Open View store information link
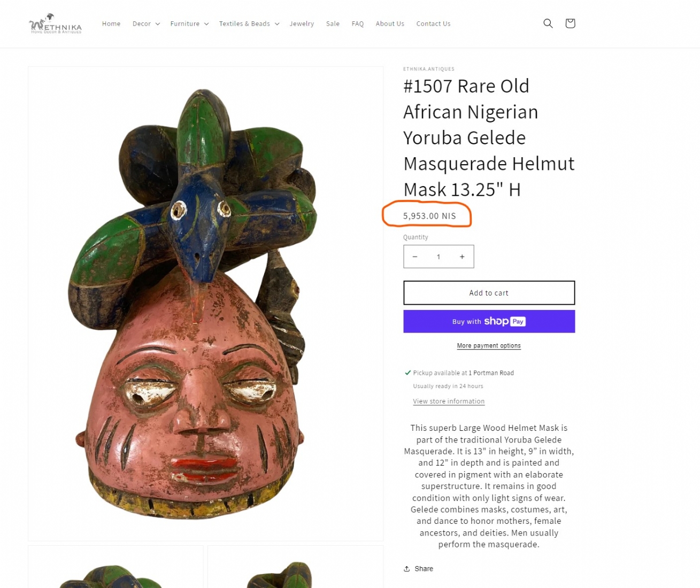 point(449,401)
